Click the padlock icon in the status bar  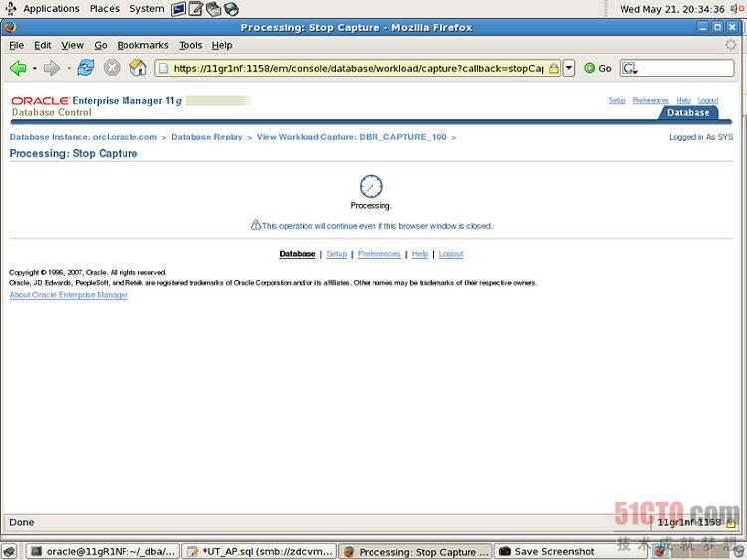click(x=730, y=522)
